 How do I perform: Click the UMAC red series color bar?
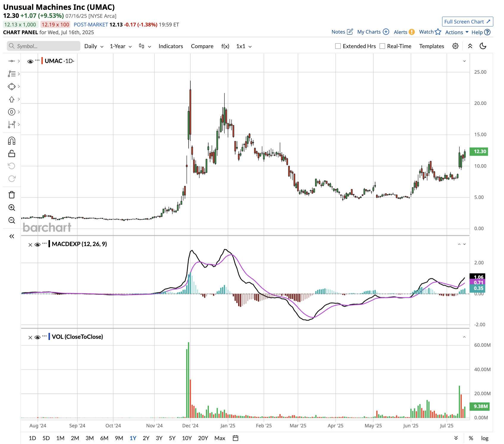click(x=42, y=61)
